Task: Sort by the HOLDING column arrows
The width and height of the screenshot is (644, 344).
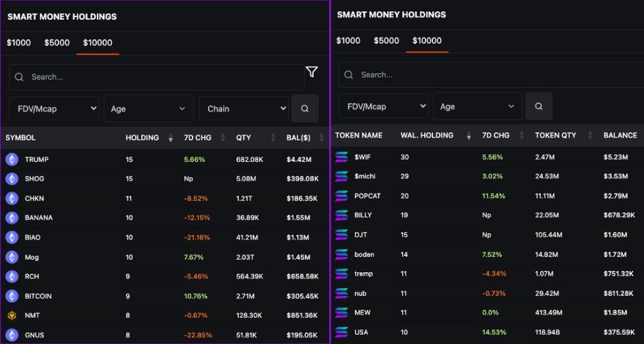Action: 171,138
